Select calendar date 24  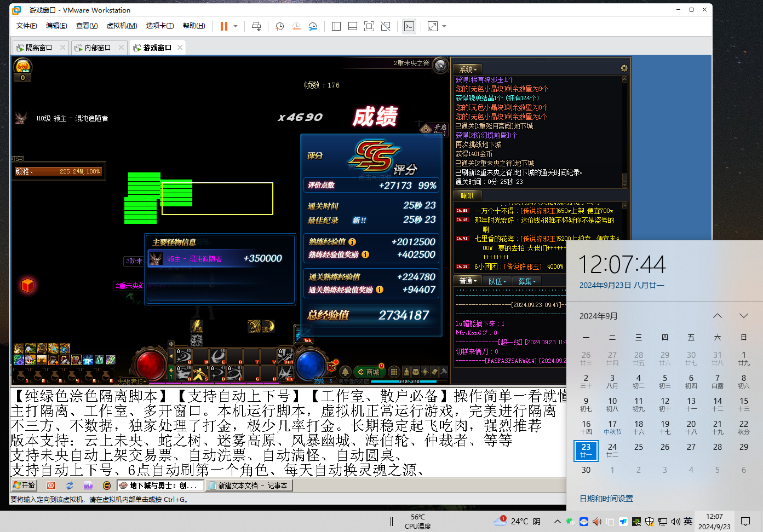(612, 450)
